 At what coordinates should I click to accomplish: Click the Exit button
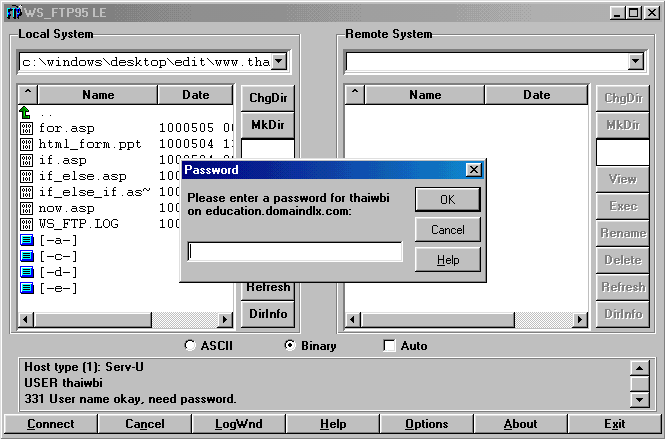[x=615, y=424]
